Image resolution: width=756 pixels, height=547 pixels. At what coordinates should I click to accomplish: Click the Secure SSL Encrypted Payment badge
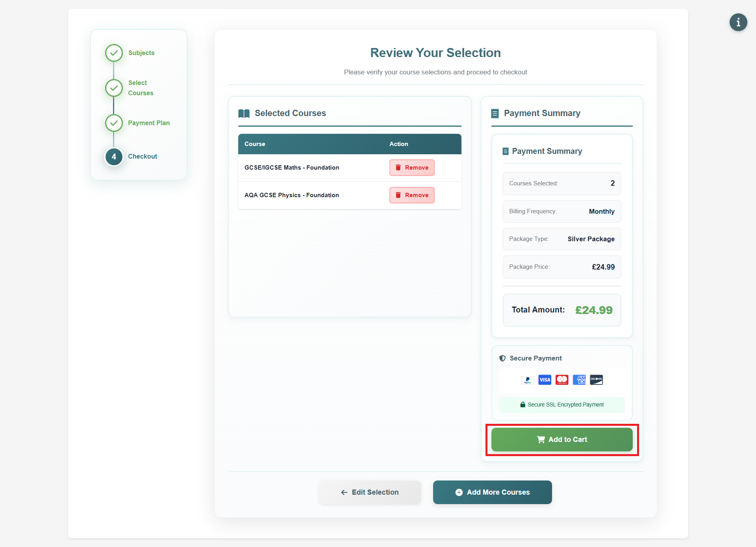pos(562,405)
